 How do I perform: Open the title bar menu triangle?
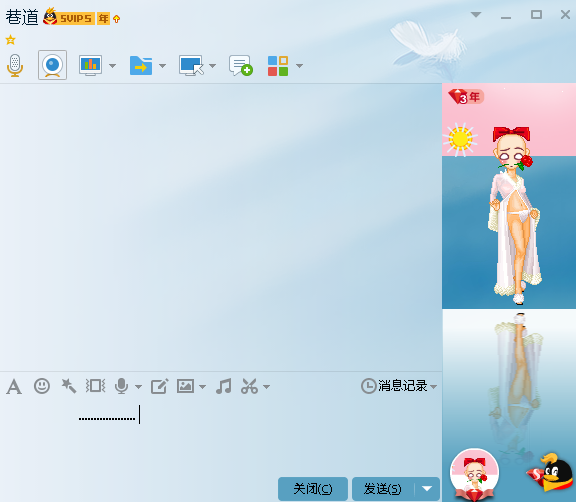(x=476, y=15)
